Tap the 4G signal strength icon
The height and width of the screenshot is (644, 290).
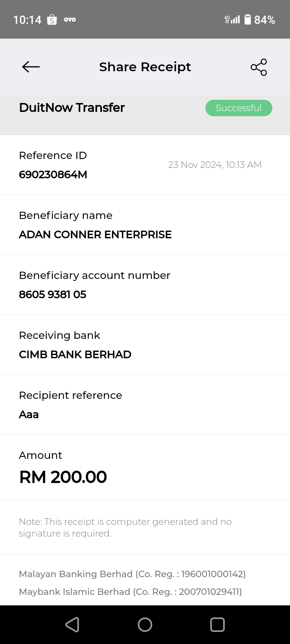(232, 19)
